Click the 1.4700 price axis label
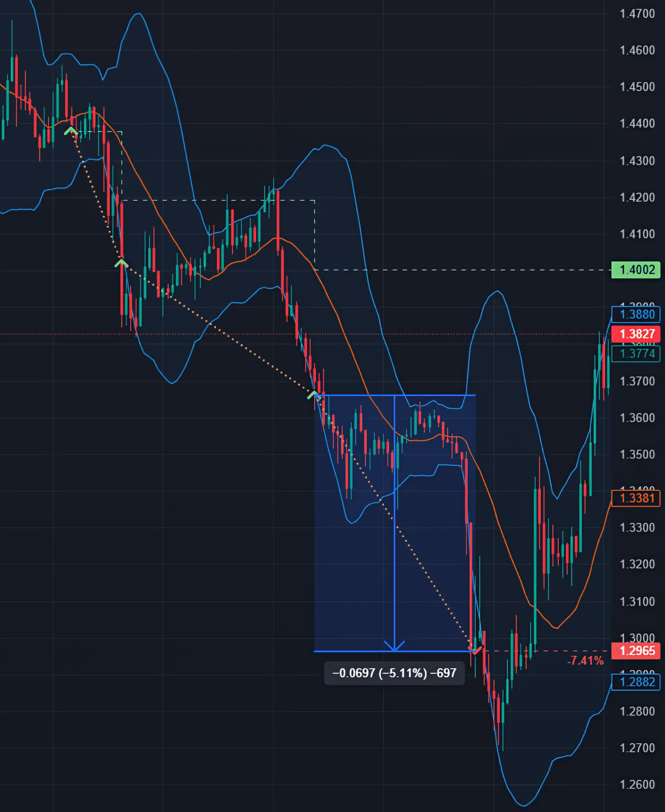Viewport: 665px width, 812px height. click(637, 14)
